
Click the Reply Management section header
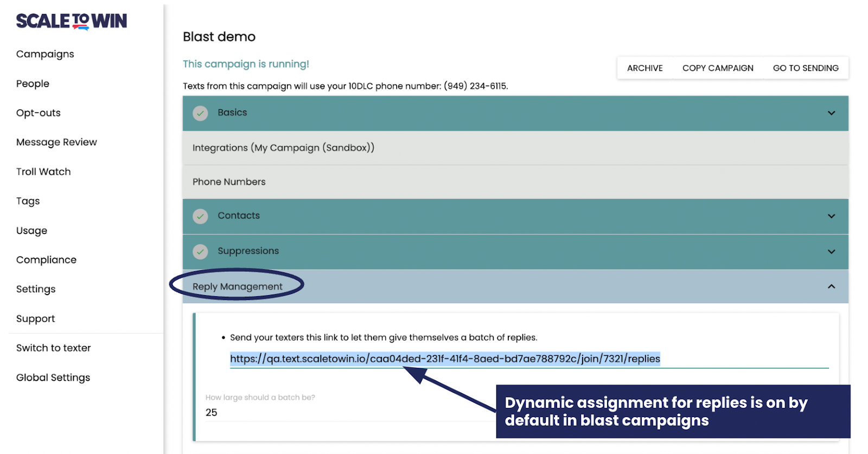tap(515, 286)
